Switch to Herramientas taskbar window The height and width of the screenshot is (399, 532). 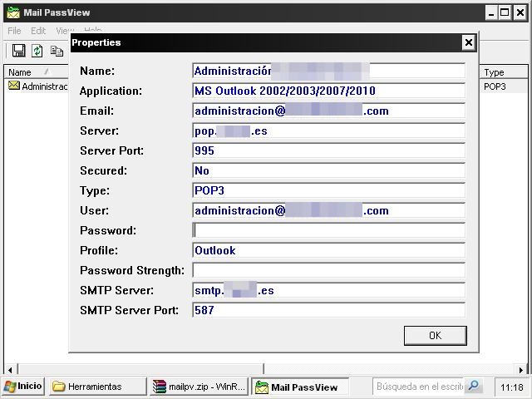[x=95, y=387]
